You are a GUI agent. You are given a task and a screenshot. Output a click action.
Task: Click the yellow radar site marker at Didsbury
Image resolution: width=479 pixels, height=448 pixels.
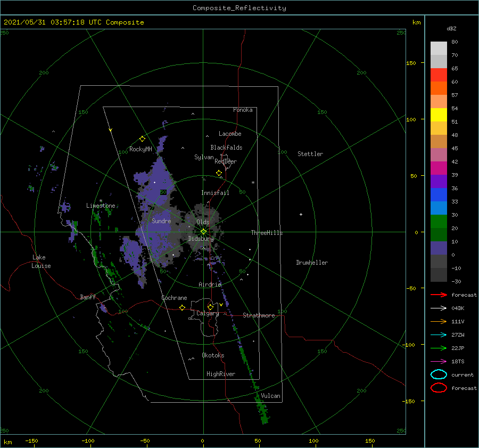point(203,232)
